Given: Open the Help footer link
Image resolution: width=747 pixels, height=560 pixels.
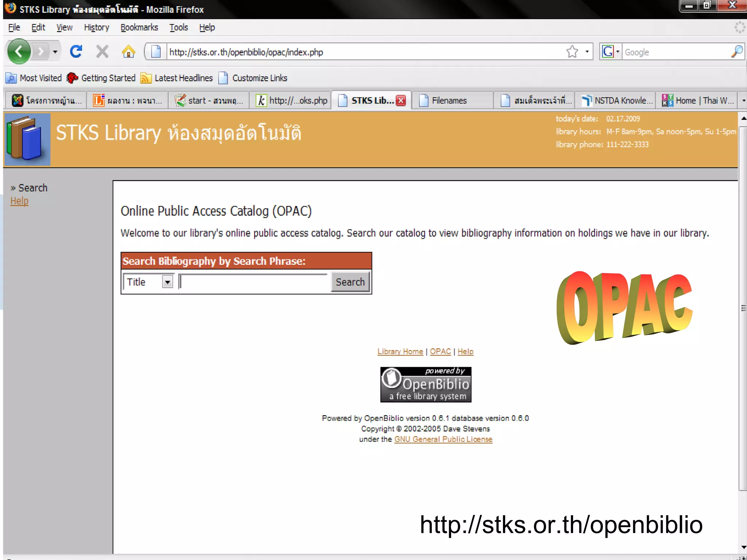Looking at the screenshot, I should [x=465, y=351].
